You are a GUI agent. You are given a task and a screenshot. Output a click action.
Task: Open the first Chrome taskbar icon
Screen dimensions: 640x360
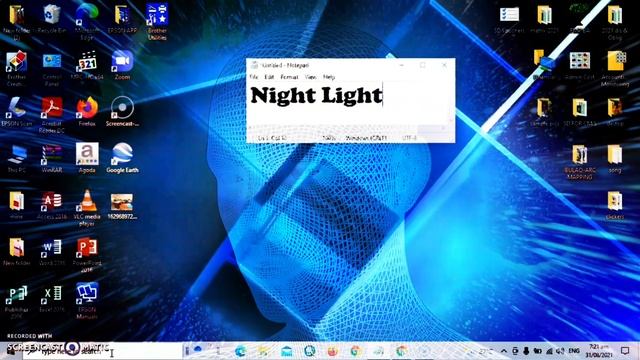[x=356, y=351]
